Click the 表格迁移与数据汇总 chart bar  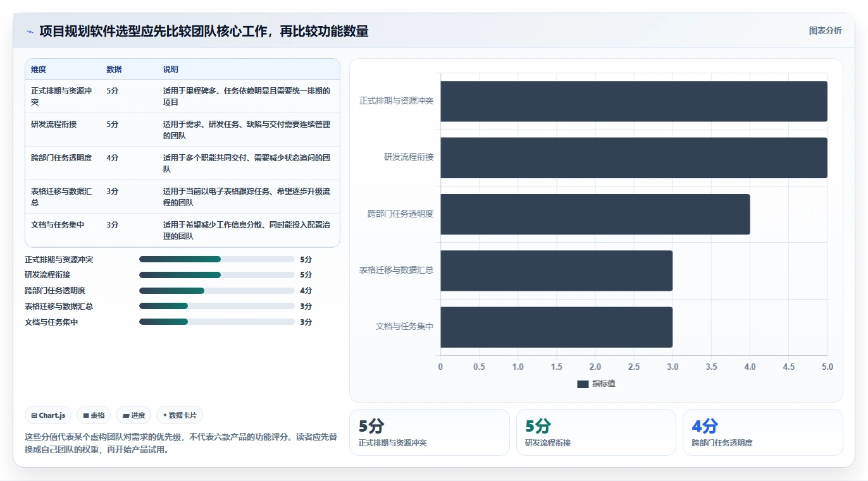pos(557,271)
